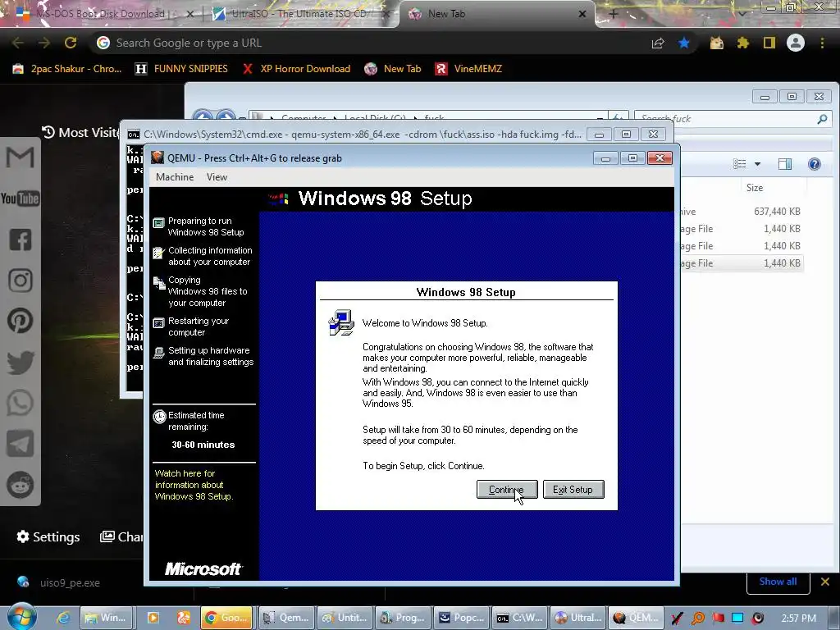Click the bookmark star icon

(683, 43)
